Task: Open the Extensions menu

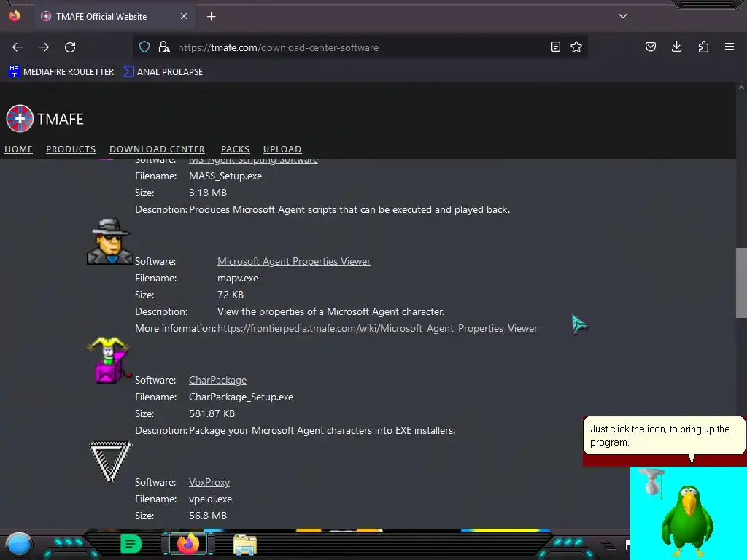Action: [x=703, y=47]
